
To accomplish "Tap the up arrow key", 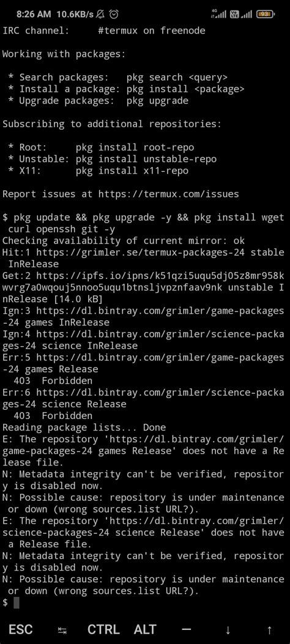I will pyautogui.click(x=269, y=629).
